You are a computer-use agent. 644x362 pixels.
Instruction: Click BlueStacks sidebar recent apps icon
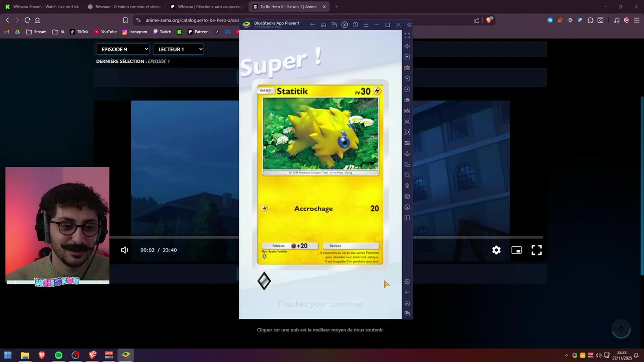(x=407, y=314)
